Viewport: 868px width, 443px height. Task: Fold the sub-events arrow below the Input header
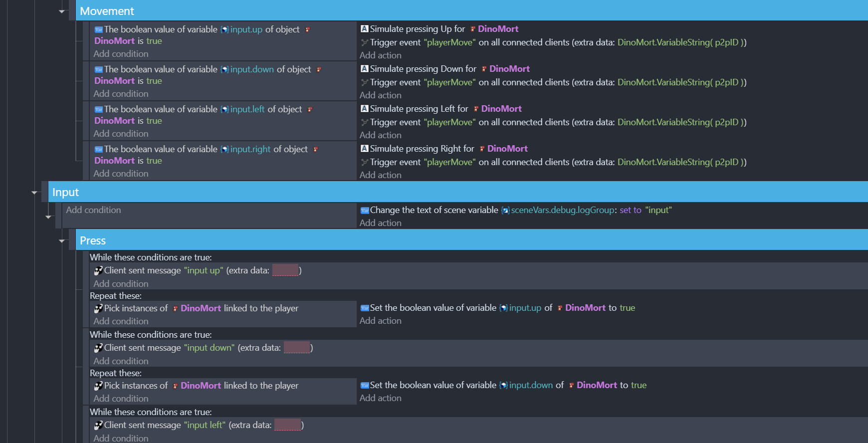[x=48, y=217]
